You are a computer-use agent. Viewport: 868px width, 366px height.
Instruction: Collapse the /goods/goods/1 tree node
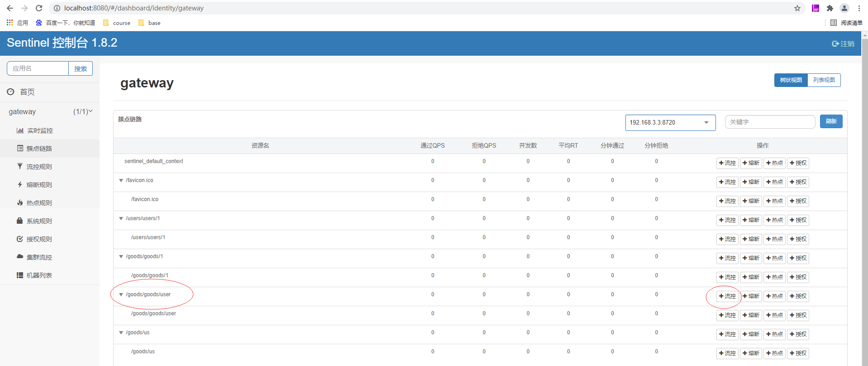click(x=121, y=256)
